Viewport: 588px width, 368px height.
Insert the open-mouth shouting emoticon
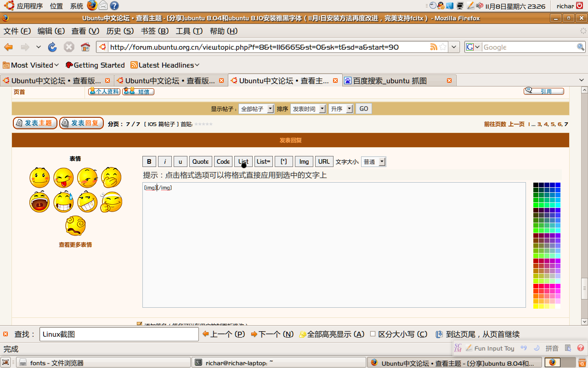[x=40, y=202]
